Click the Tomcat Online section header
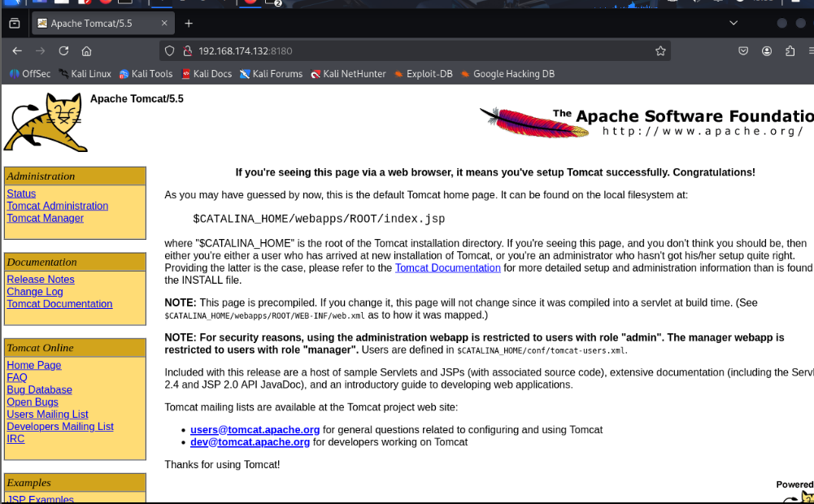Image resolution: width=814 pixels, height=504 pixels. (75, 348)
